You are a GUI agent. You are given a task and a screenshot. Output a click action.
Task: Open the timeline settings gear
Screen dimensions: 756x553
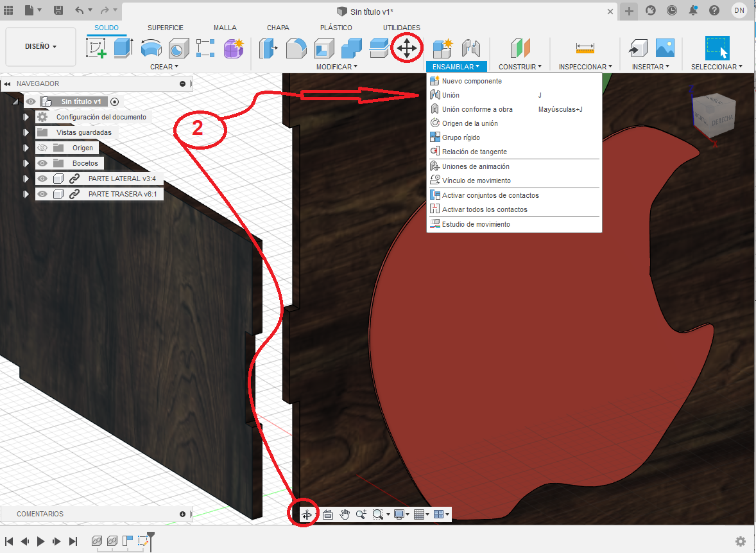tap(741, 541)
